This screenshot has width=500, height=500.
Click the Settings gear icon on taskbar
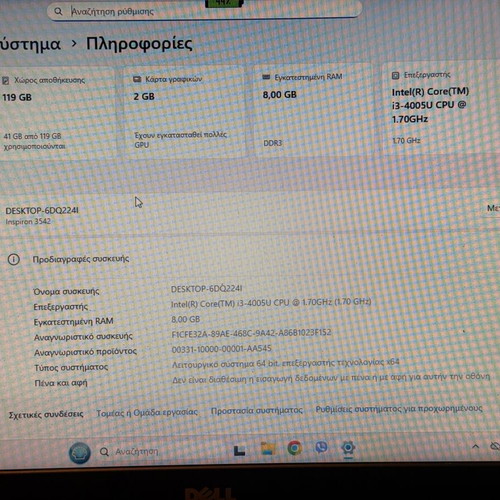(348, 447)
